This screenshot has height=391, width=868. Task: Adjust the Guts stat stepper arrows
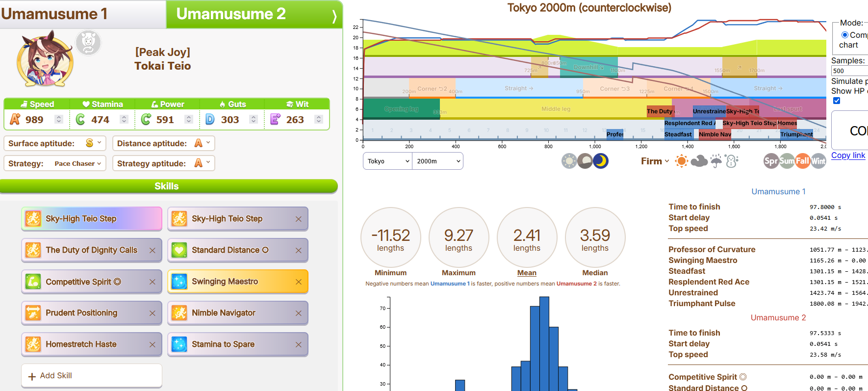(254, 119)
